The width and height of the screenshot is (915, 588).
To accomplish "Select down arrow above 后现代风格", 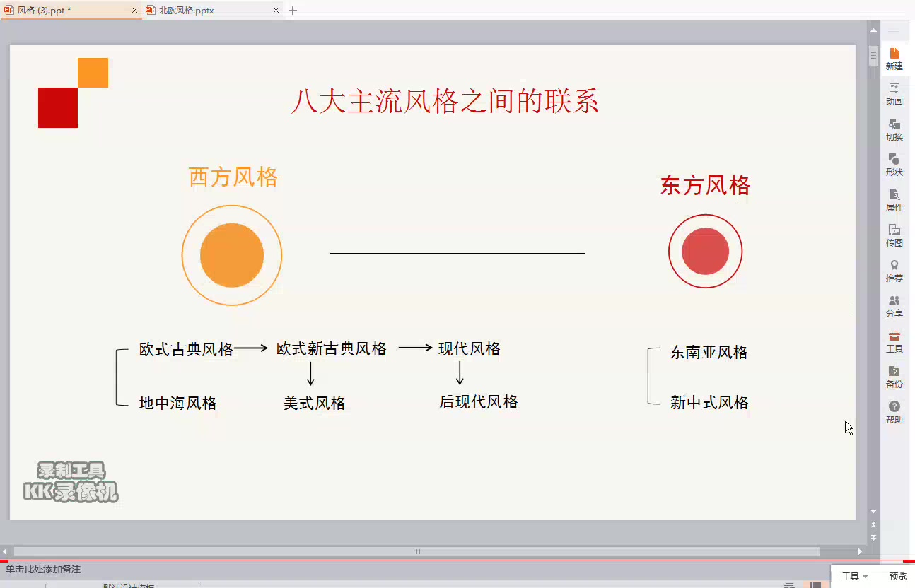I will (x=460, y=372).
